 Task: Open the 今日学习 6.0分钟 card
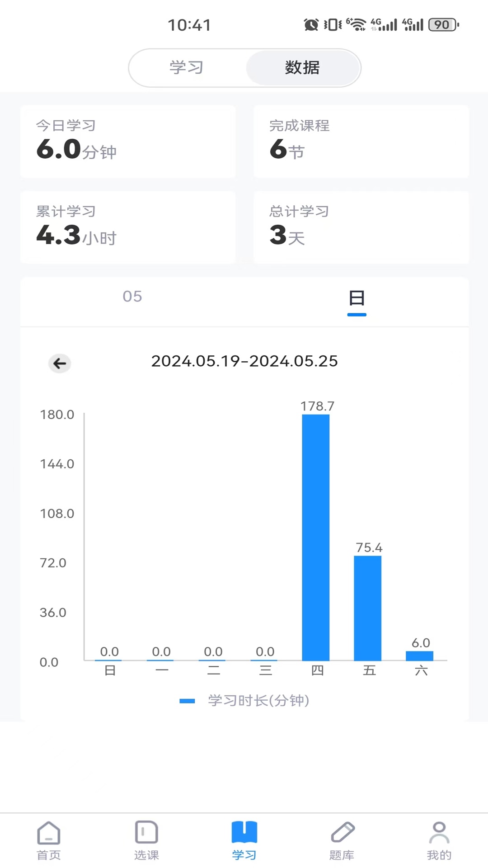click(x=128, y=142)
